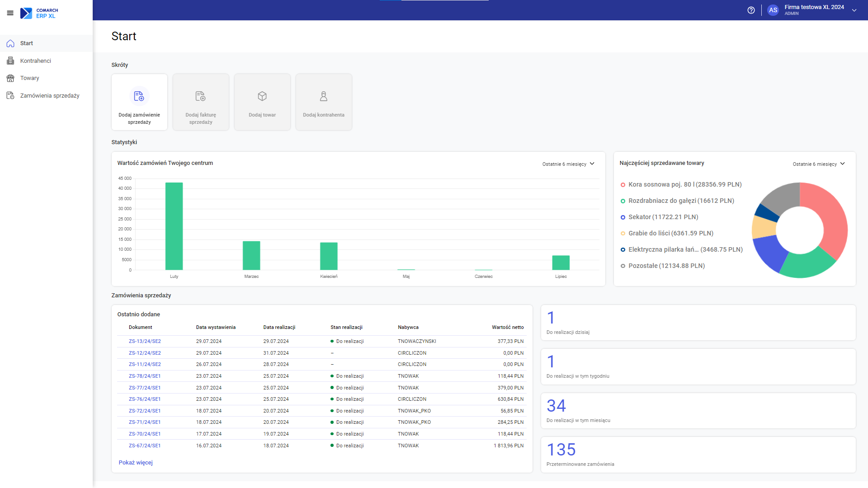This screenshot has height=488, width=868.
Task: Open the hamburger menu
Action: [10, 13]
